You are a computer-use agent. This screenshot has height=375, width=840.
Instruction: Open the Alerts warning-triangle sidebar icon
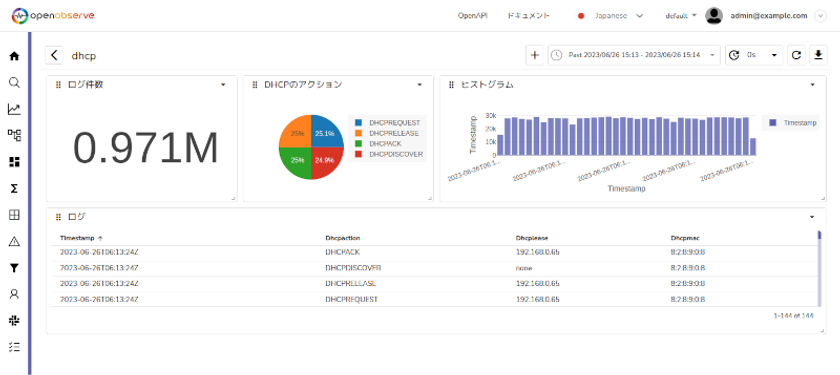pos(14,242)
